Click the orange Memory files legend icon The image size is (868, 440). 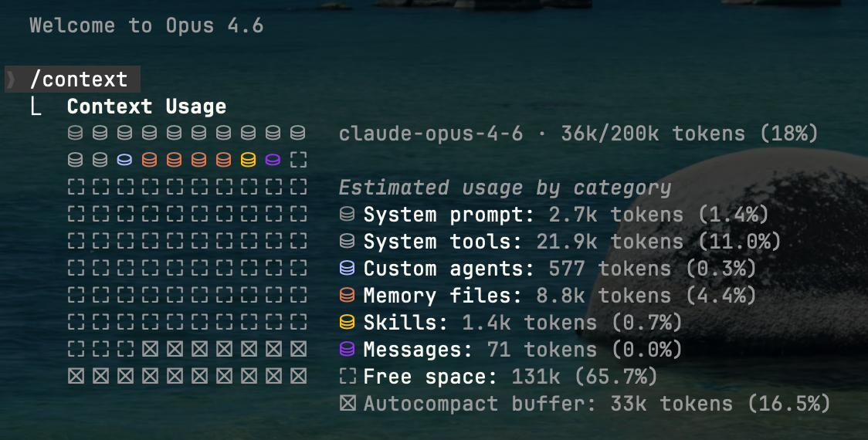click(x=348, y=296)
